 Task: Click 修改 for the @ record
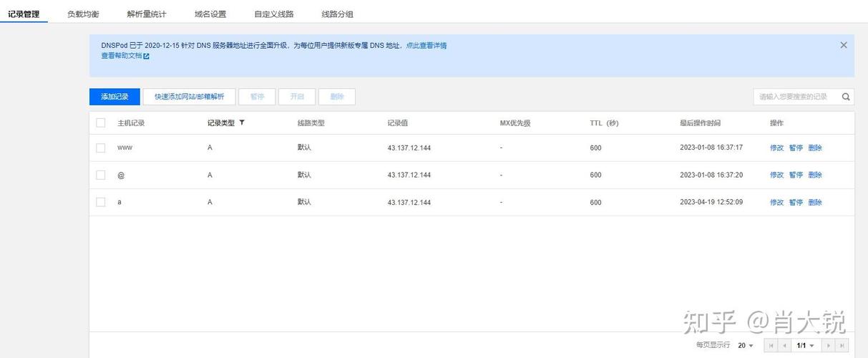click(x=777, y=175)
